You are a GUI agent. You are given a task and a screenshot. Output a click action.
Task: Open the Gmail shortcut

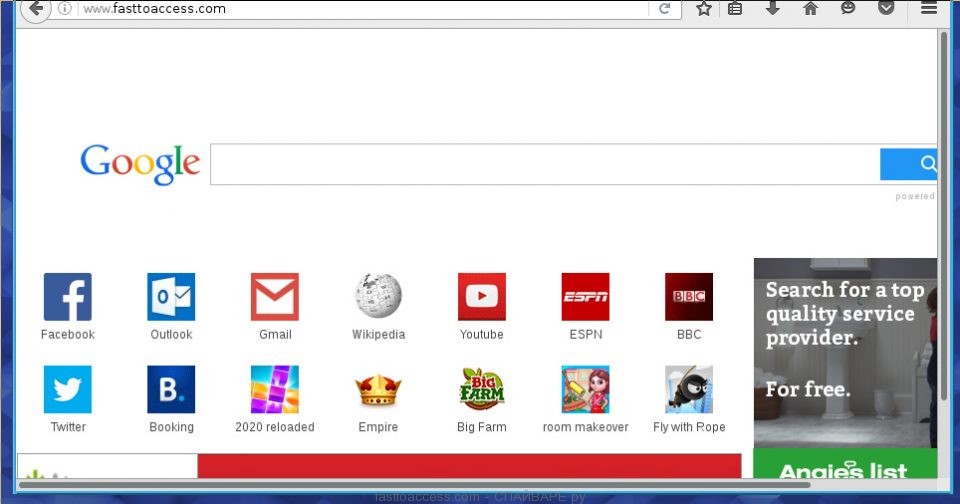coord(275,297)
